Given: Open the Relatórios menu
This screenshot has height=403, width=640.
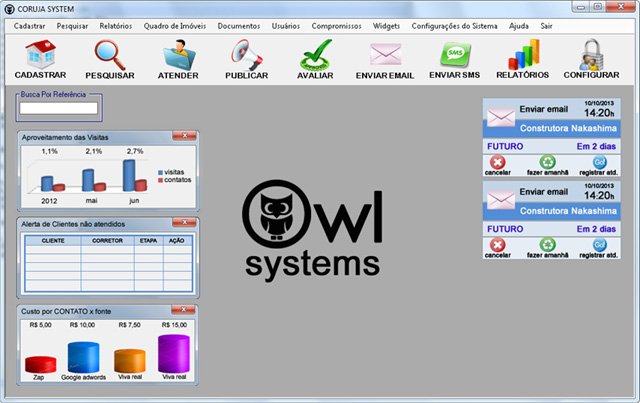Looking at the screenshot, I should click(116, 26).
